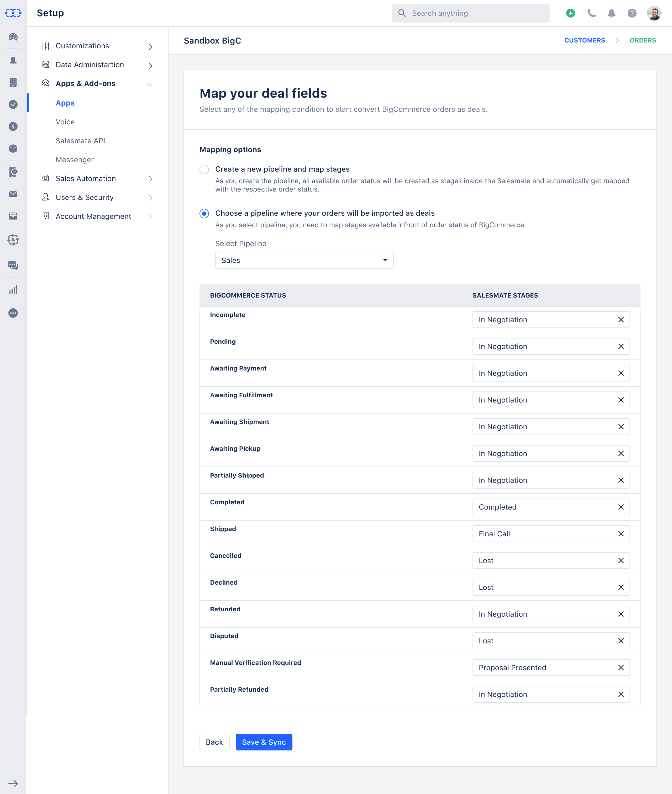
Task: Clear the Completed row stage mapping
Action: pyautogui.click(x=621, y=507)
